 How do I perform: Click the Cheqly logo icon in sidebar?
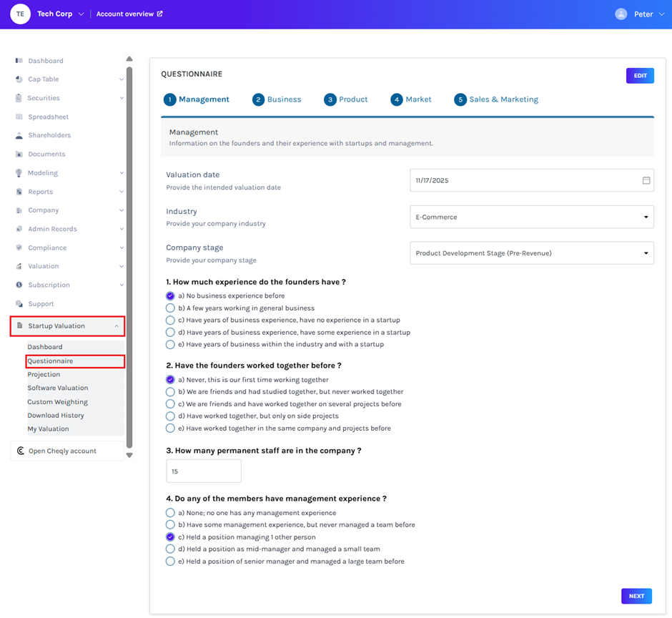[x=20, y=451]
